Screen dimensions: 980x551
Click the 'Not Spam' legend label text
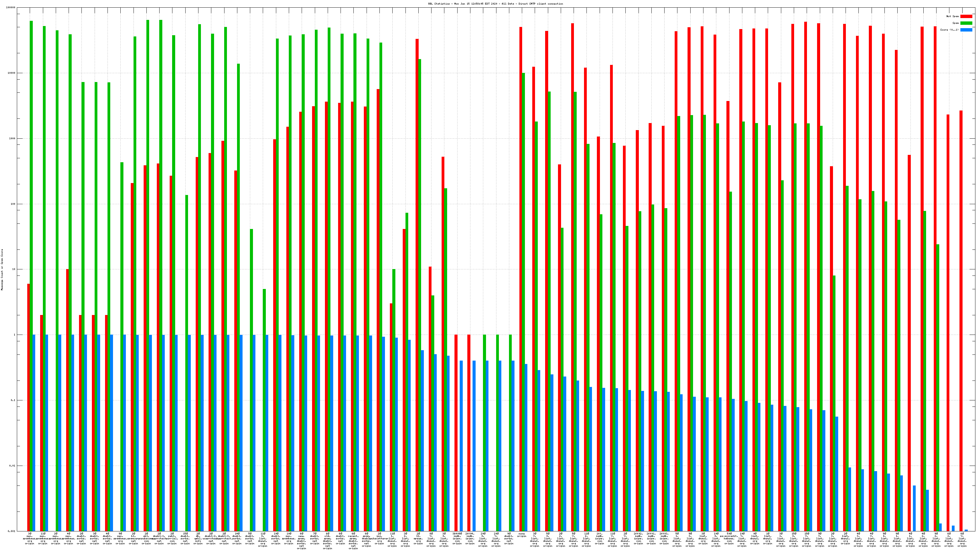coord(953,16)
